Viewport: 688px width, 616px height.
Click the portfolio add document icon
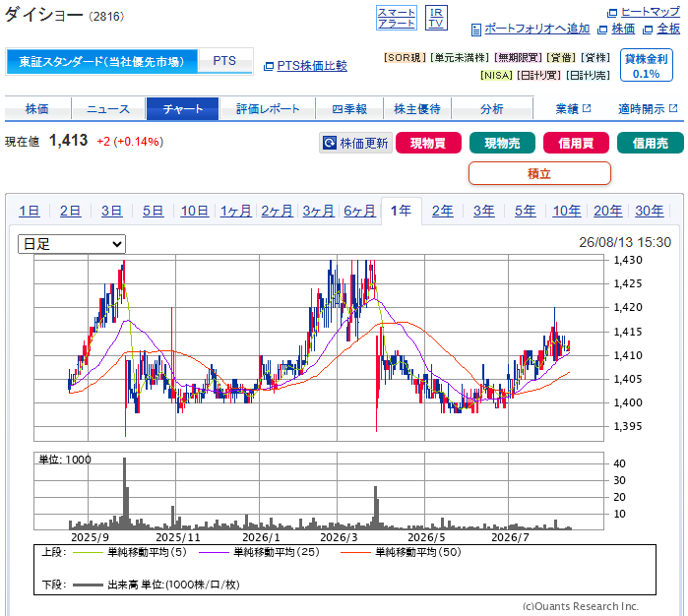click(476, 30)
